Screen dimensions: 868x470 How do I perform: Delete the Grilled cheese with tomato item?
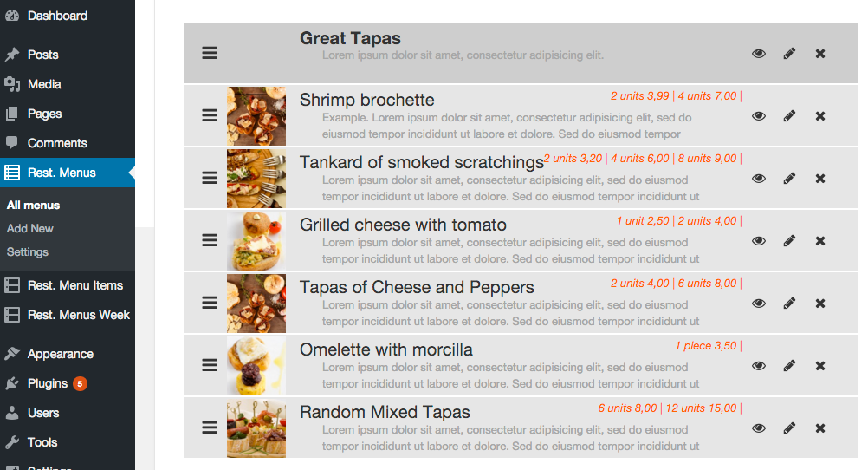(x=820, y=241)
